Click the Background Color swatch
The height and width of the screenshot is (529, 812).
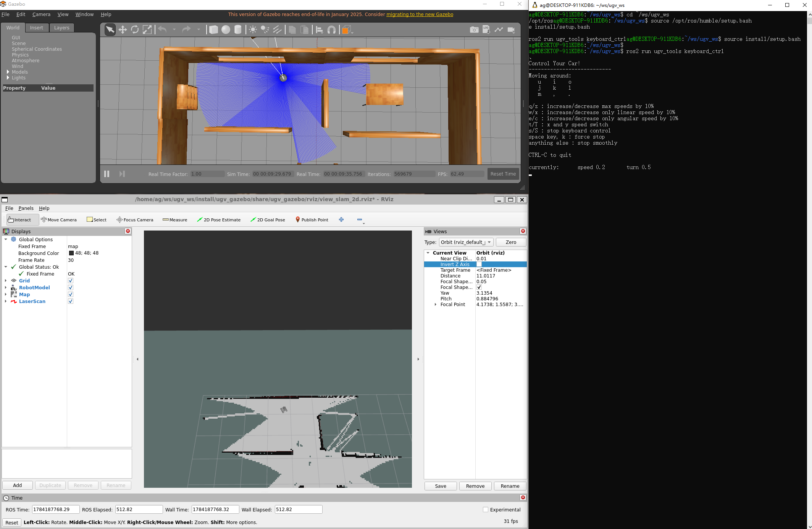tap(71, 253)
